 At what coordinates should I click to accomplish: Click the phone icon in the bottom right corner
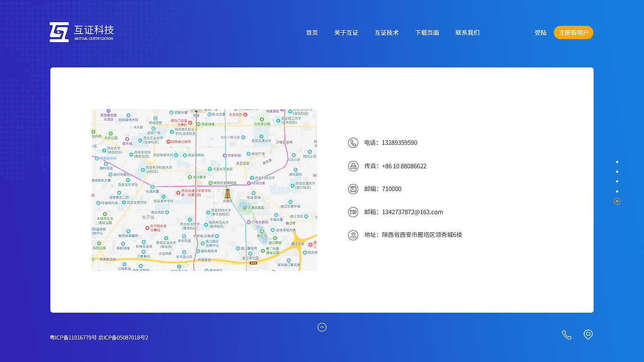tap(567, 334)
